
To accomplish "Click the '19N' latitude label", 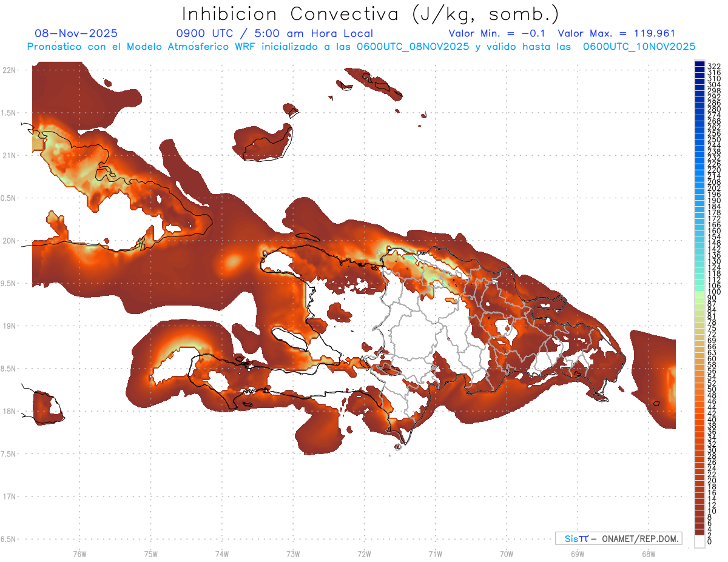I will [x=8, y=326].
